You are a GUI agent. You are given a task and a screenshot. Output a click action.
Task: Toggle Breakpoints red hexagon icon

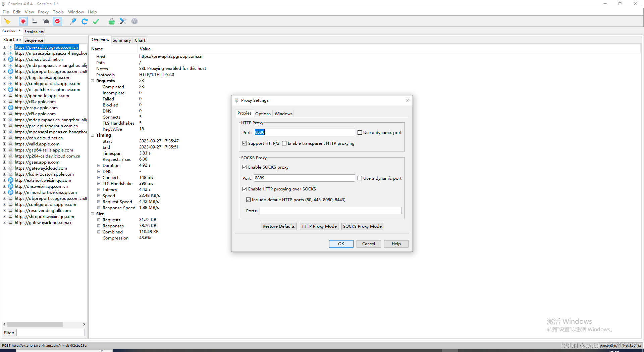(x=58, y=21)
